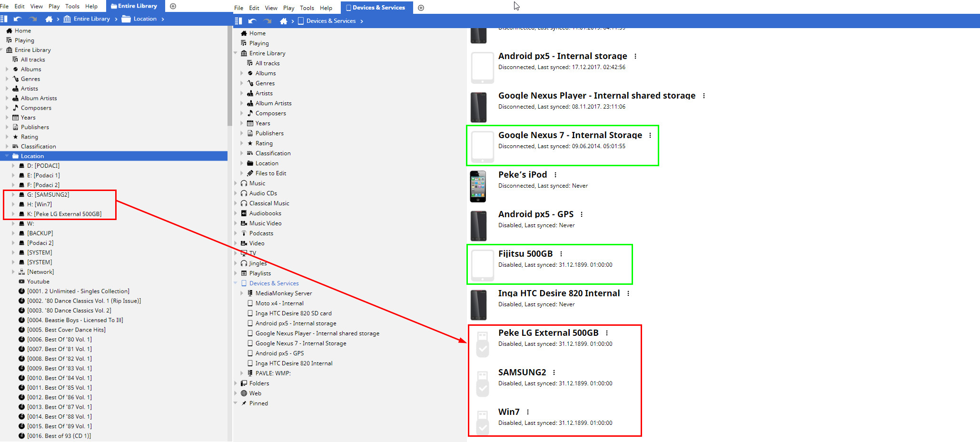The height and width of the screenshot is (442, 980).
Task: Open the three-dot menu for Google Nexus 7
Action: (x=650, y=135)
